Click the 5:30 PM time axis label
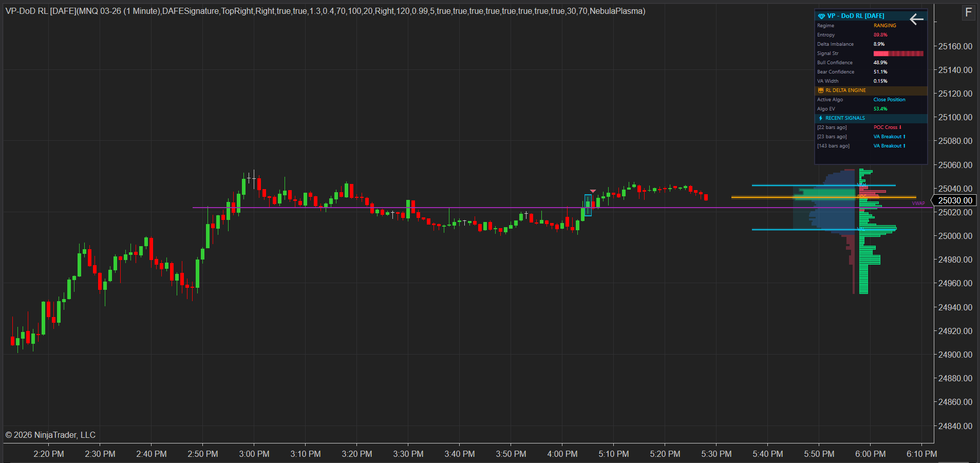 point(717,454)
